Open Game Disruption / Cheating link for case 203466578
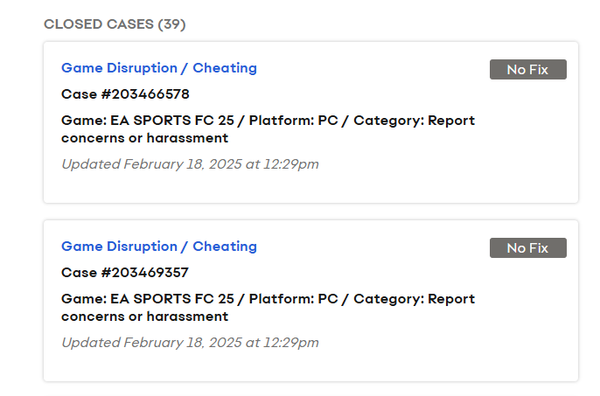 [159, 68]
